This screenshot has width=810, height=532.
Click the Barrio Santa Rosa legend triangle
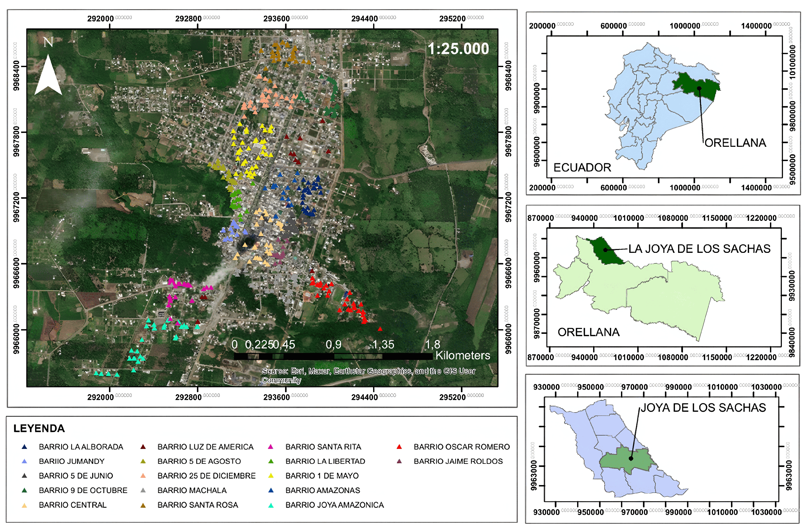[143, 505]
